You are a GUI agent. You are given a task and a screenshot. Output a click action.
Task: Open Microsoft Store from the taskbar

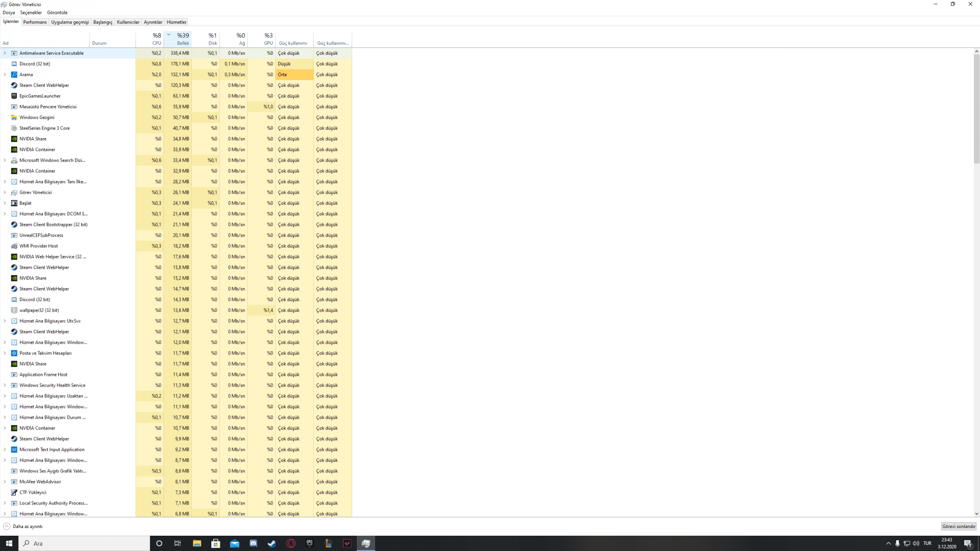pos(215,543)
